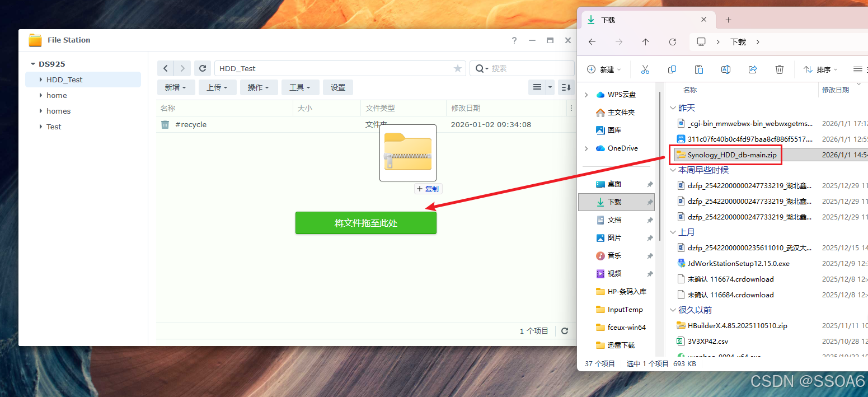Click the 设置 button in File Station
This screenshot has width=868, height=397.
point(338,87)
